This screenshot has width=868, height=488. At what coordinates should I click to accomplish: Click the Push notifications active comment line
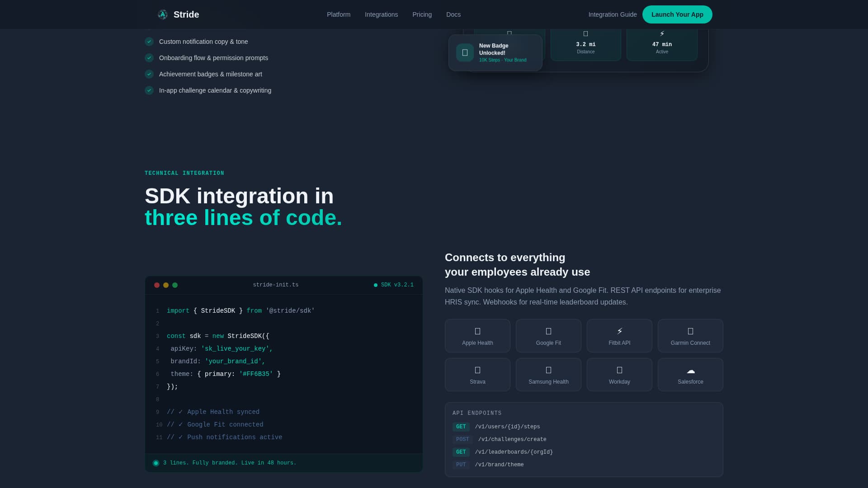tap(224, 437)
